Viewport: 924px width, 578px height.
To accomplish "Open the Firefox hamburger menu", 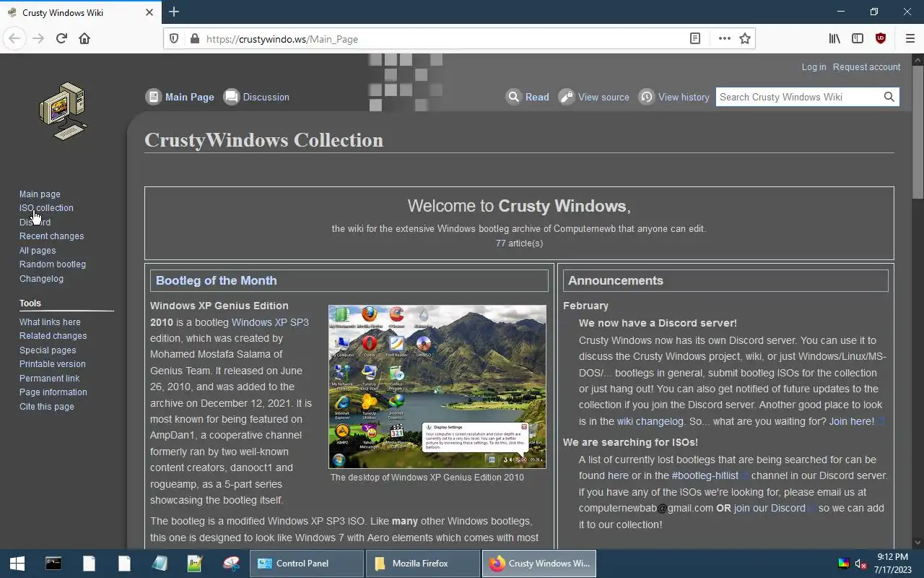I will click(x=910, y=38).
